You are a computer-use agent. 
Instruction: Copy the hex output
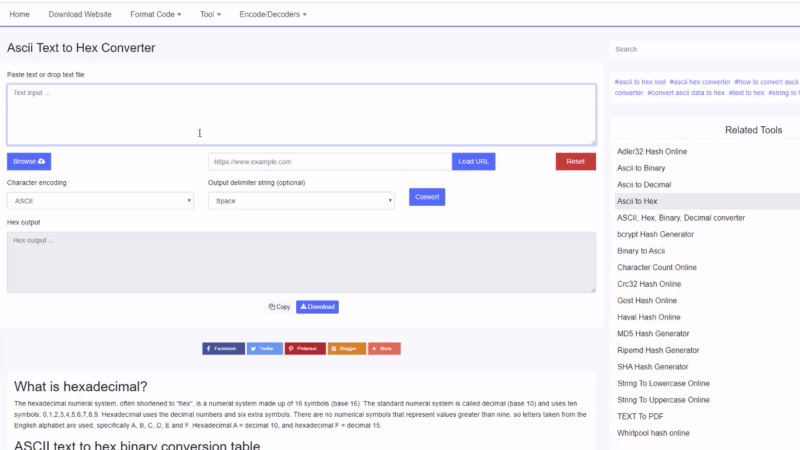[279, 307]
